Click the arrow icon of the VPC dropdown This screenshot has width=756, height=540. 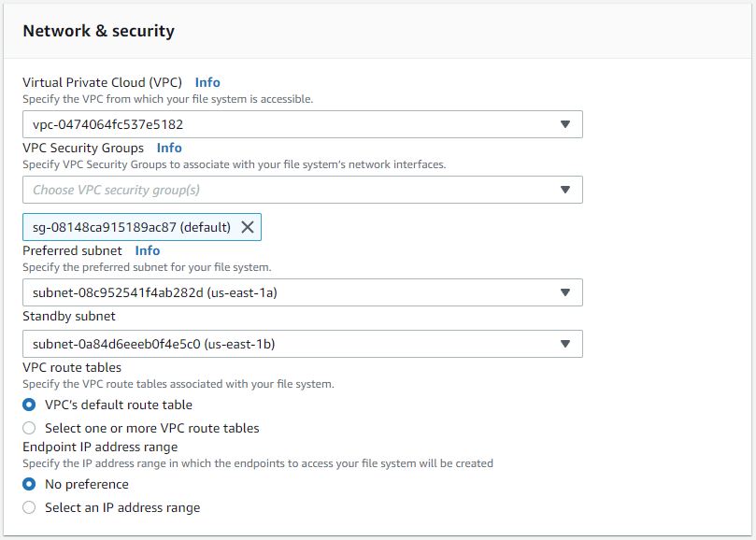[564, 124]
